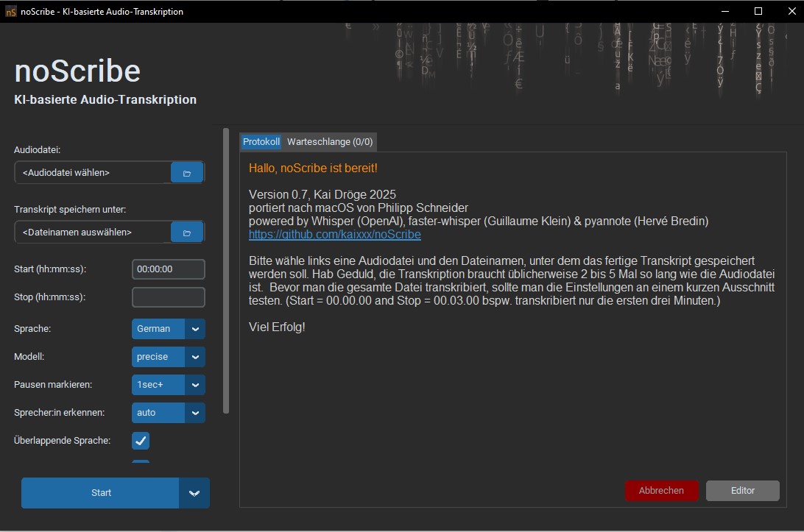Click the folder icon for Audiodatei
Screen dimensions: 804x532
pyautogui.click(x=187, y=173)
